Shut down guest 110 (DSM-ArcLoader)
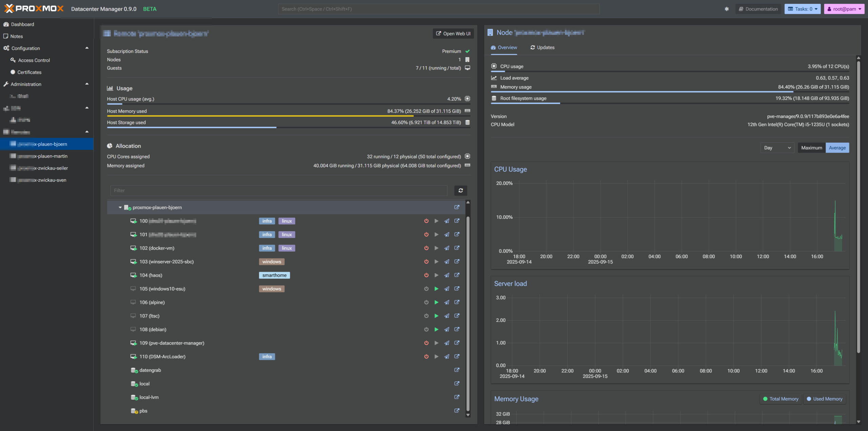This screenshot has width=868, height=431. pyautogui.click(x=426, y=356)
